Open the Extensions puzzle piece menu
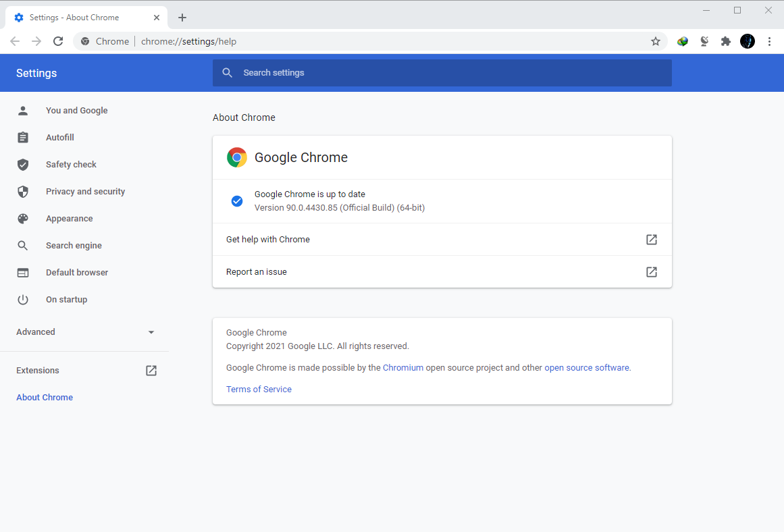 [x=725, y=41]
